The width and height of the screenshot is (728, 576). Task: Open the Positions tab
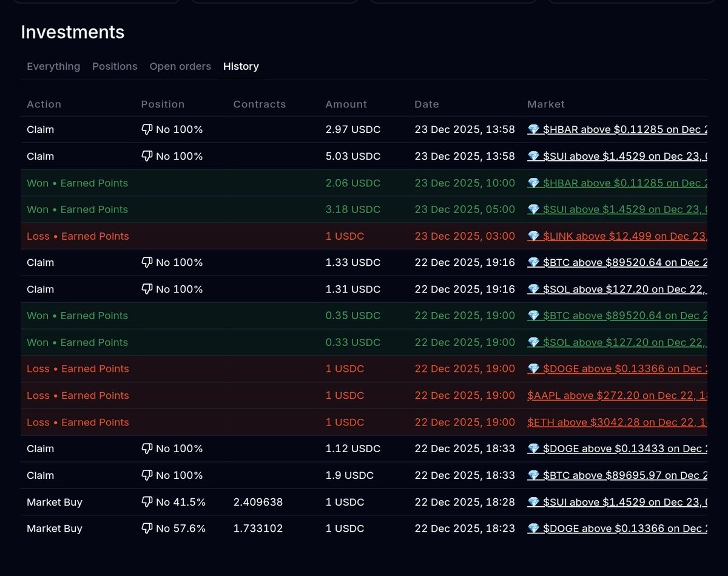(115, 66)
